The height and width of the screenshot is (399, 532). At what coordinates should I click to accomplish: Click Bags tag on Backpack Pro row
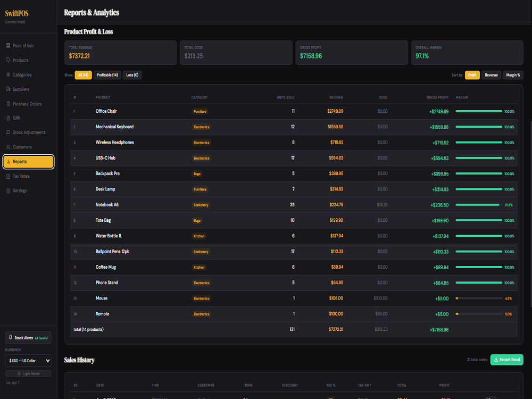197,174
